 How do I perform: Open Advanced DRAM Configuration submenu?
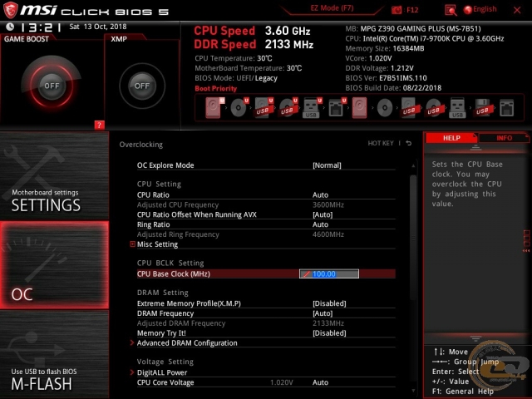187,343
